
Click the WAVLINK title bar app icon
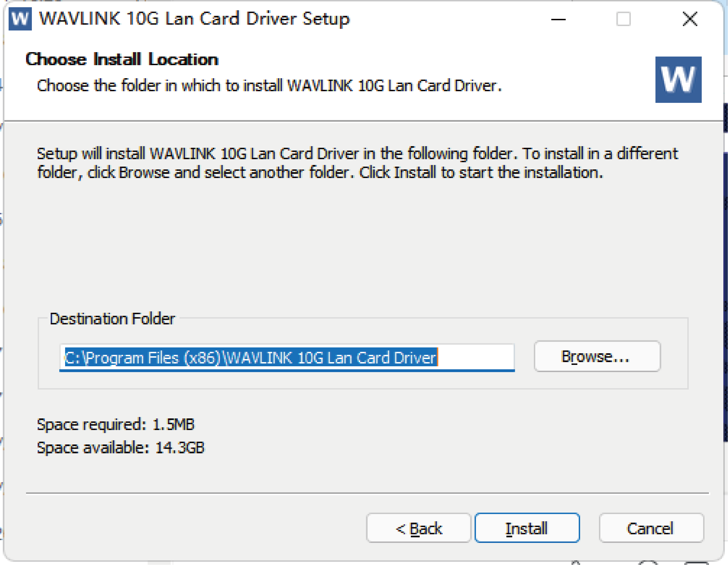click(20, 19)
